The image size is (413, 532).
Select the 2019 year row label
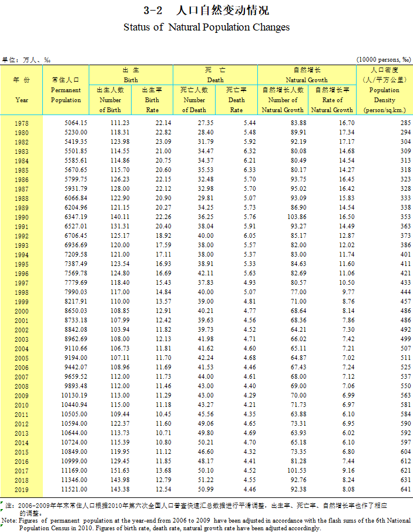22,490
